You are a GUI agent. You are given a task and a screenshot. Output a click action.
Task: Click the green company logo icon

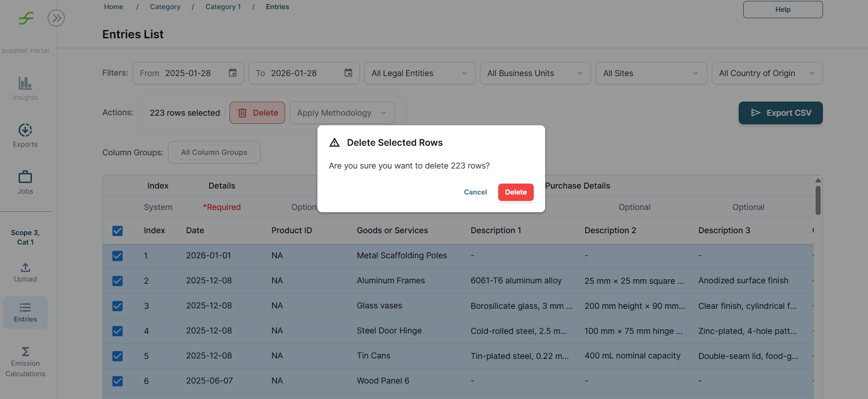click(x=26, y=18)
